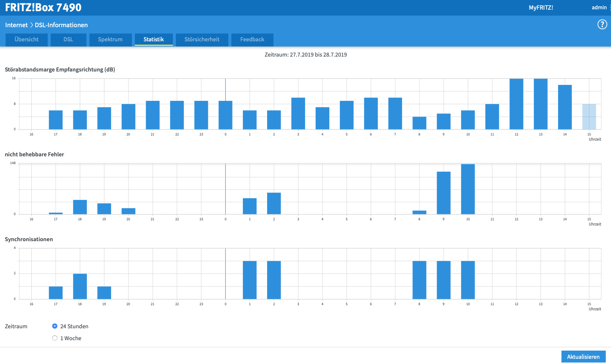611x364 pixels.
Task: Open the MyFRITZ! link
Action: pyautogui.click(x=541, y=7)
